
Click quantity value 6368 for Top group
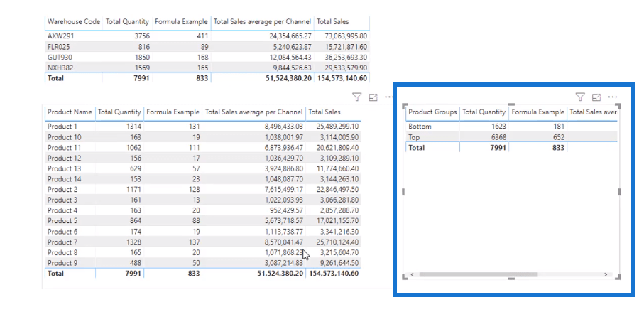click(x=497, y=137)
